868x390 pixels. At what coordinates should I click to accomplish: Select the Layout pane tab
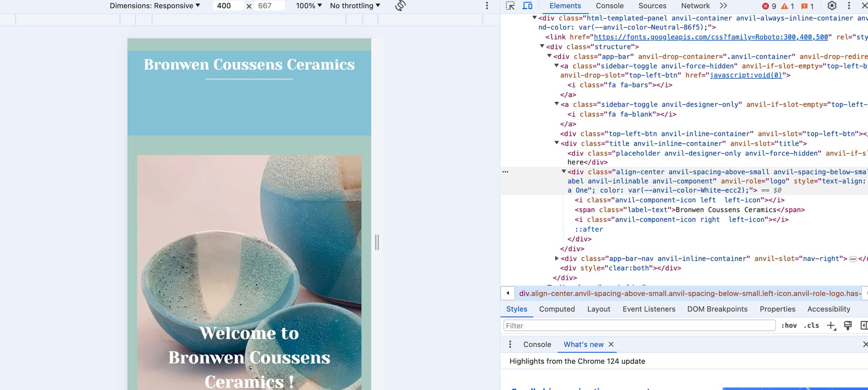599,309
